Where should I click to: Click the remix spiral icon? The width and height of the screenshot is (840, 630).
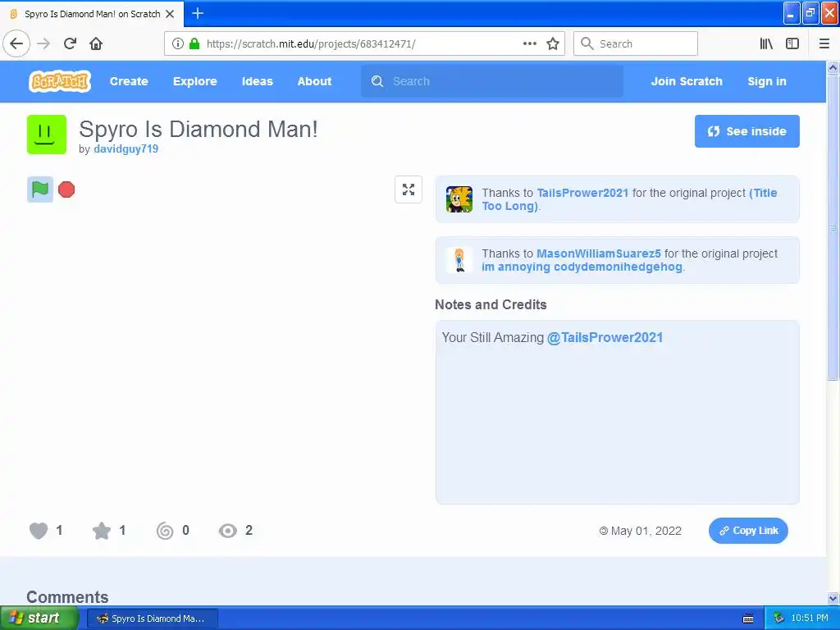click(164, 531)
